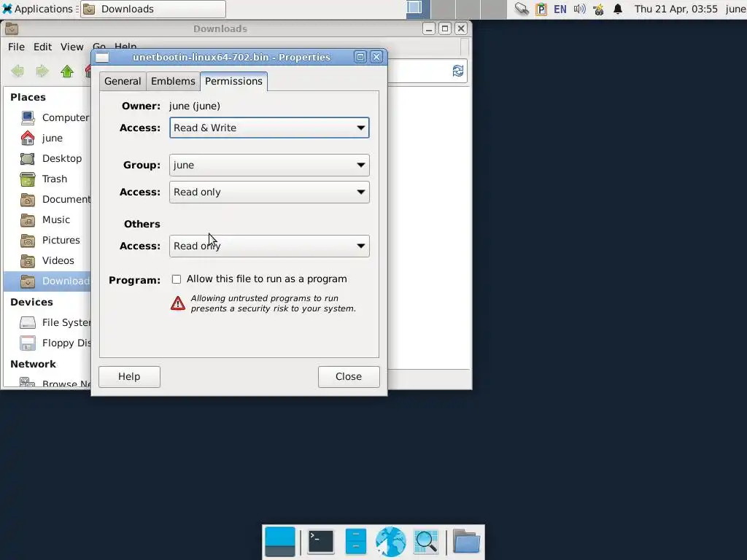
Task: Open the june home folder in sidebar
Action: pyautogui.click(x=47, y=138)
